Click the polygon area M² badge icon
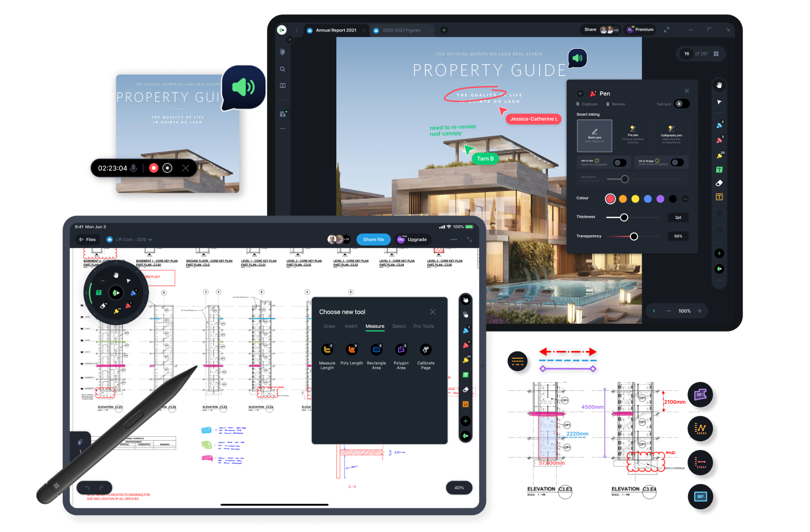 700,395
